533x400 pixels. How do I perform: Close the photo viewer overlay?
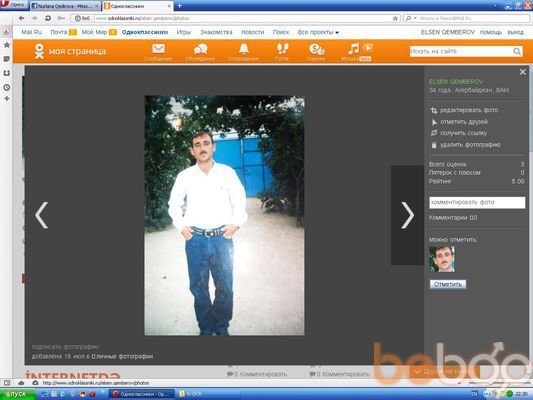point(523,72)
